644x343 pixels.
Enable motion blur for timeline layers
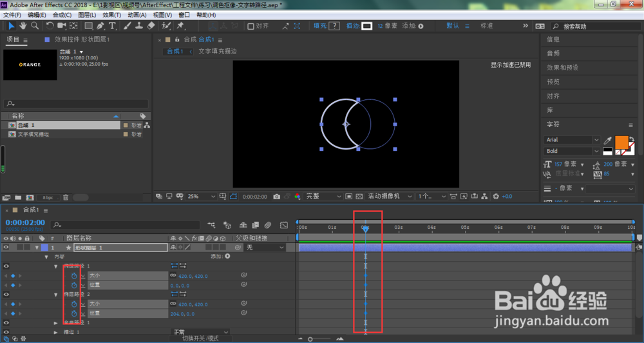[268, 225]
